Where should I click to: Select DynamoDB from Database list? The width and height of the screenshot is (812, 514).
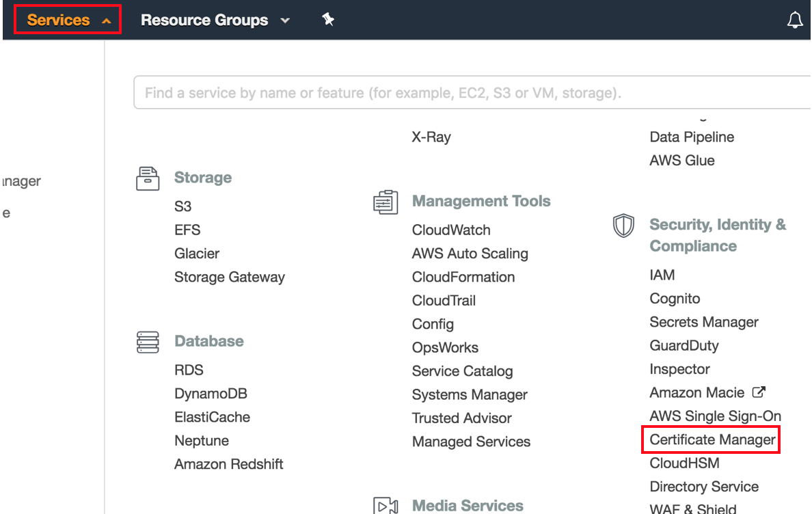[211, 394]
